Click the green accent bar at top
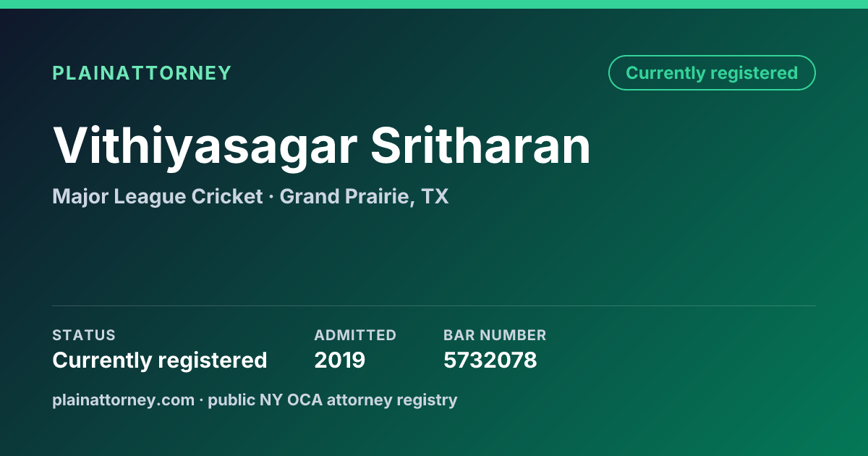Image resolution: width=868 pixels, height=456 pixels. 434,4
